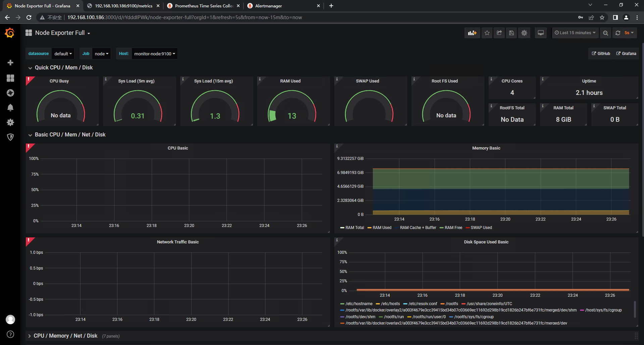Open dashboard settings gear in toolbar
The height and width of the screenshot is (345, 644).
point(524,33)
